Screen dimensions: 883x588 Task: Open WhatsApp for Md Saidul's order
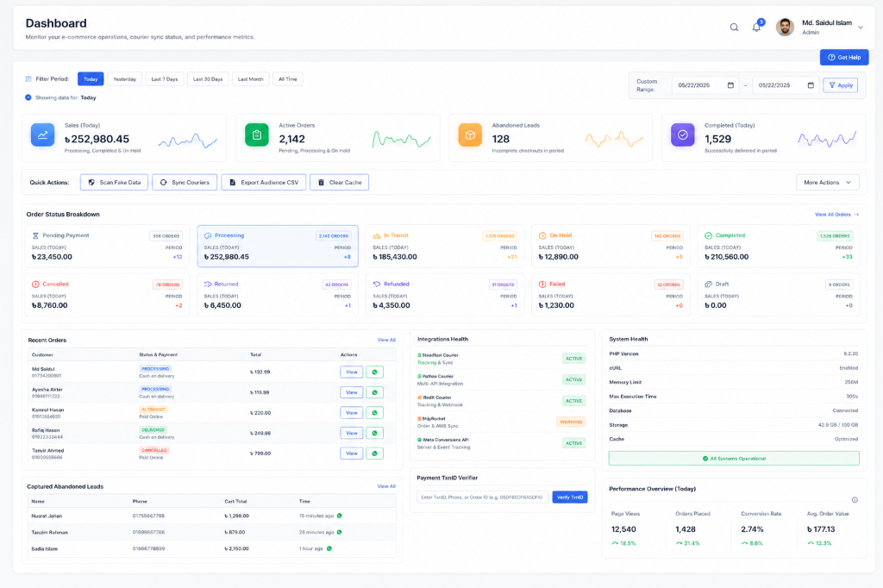(374, 372)
